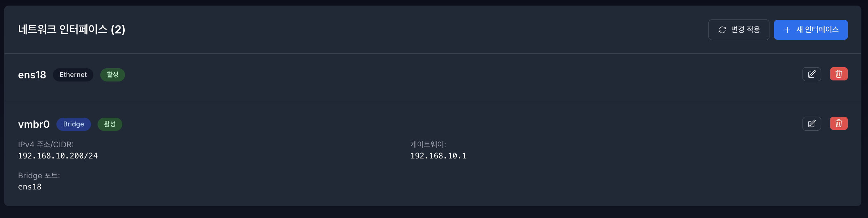Image resolution: width=868 pixels, height=218 pixels.
Task: Click the Bridge type badge on vmbr0
Action: tap(73, 124)
